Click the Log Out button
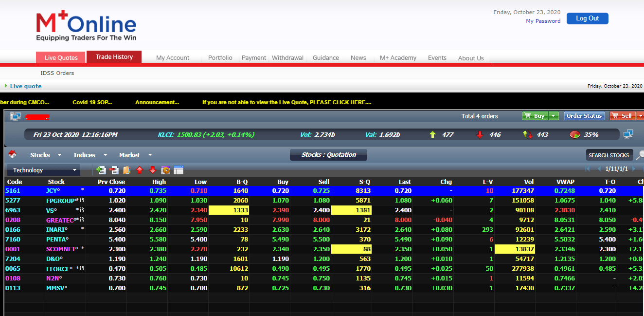Image resolution: width=644 pixels, height=316 pixels. click(x=588, y=19)
